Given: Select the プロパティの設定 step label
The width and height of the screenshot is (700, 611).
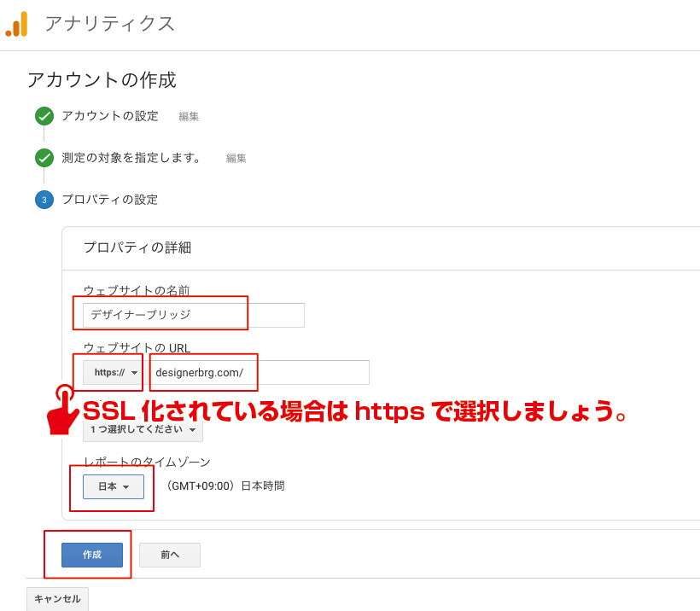Looking at the screenshot, I should [110, 200].
